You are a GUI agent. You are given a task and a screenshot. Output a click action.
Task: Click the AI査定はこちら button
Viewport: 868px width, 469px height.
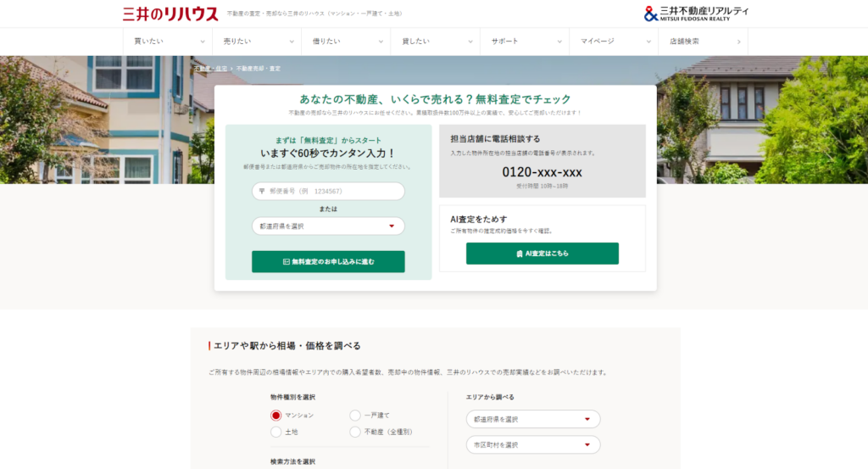(x=542, y=253)
